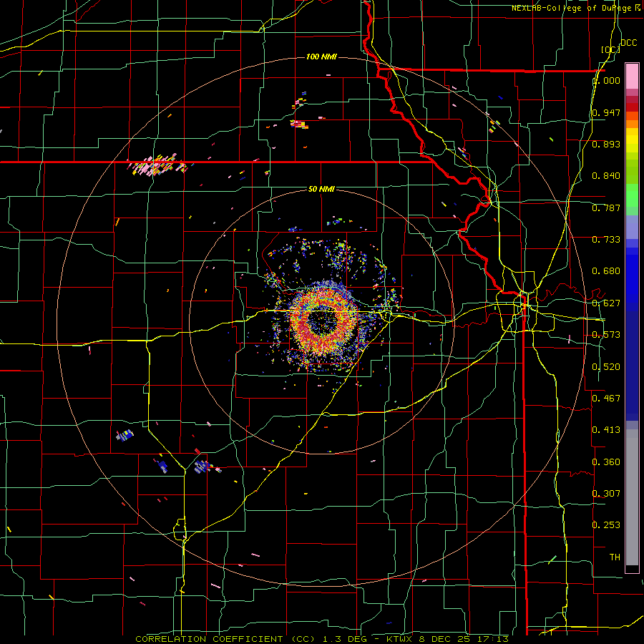644x644 pixels.
Task: Click the 0.467 scale value
Action: 606,399
